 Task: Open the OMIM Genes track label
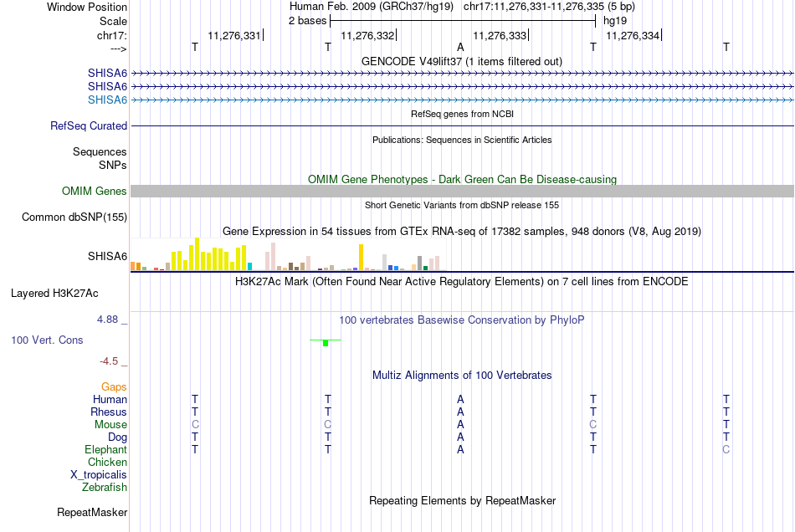pos(94,191)
